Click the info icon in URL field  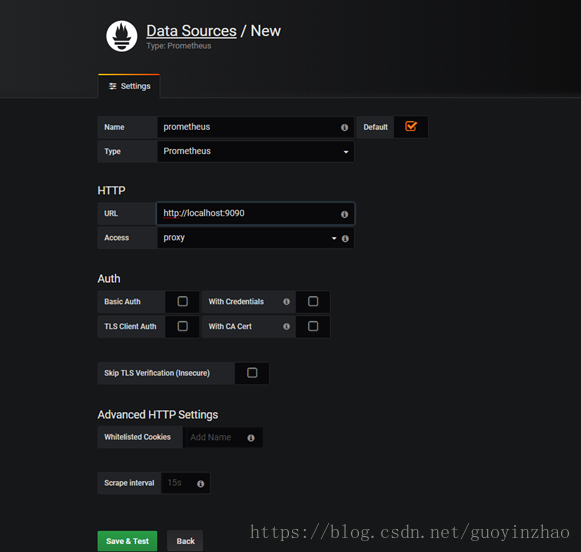344,214
